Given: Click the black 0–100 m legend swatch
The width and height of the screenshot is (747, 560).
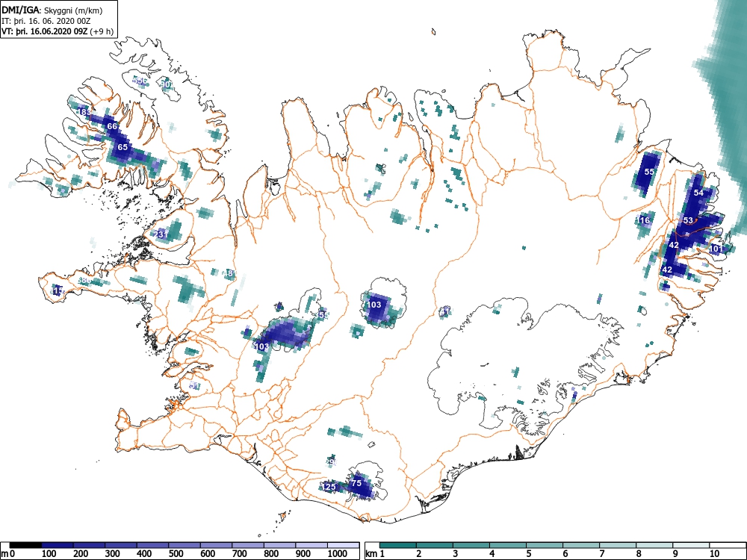Looking at the screenshot, I should (25, 545).
